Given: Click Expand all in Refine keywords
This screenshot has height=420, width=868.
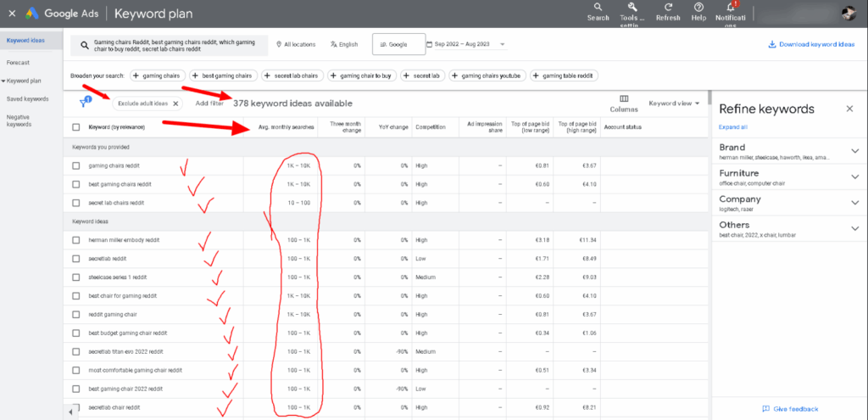Looking at the screenshot, I should click(733, 127).
